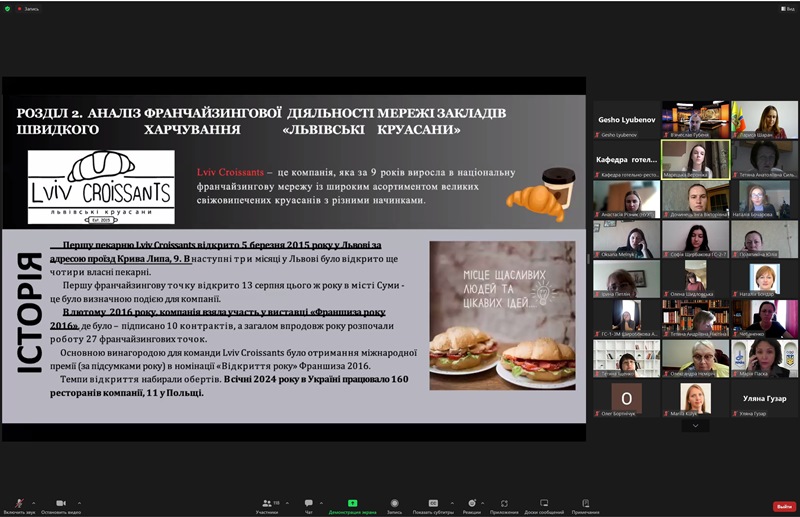Select Чебуненко video tile
The width and height of the screenshot is (800, 517).
[764, 319]
